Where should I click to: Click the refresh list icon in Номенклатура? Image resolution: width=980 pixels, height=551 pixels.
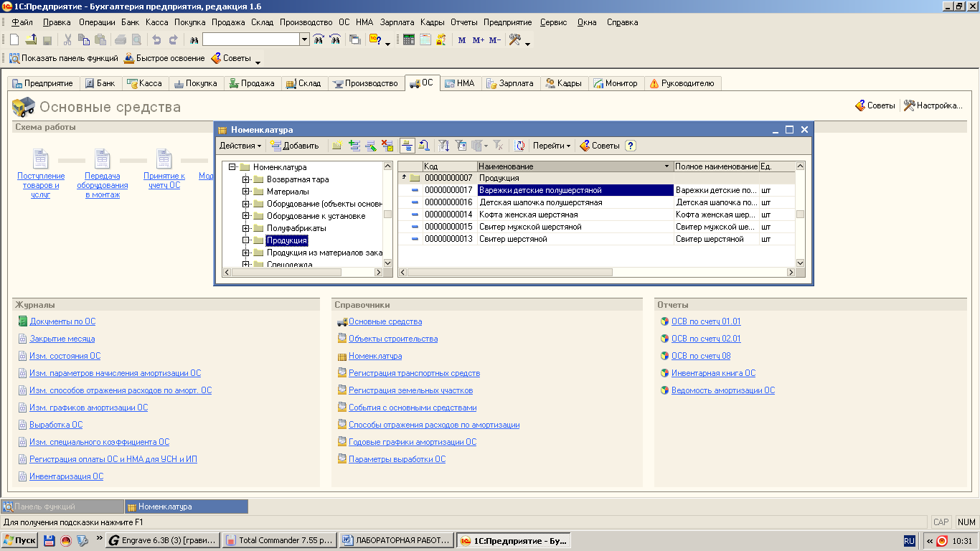point(519,146)
